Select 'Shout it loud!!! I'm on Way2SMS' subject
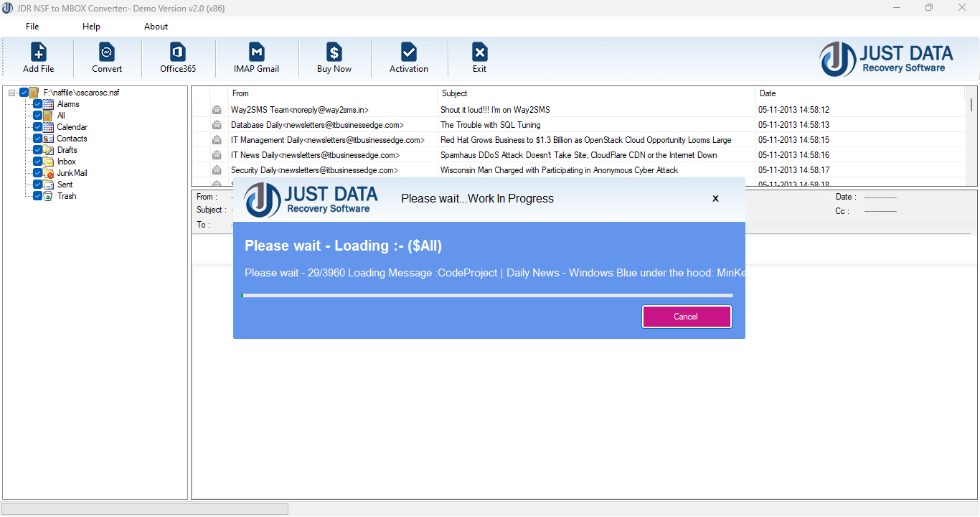The height and width of the screenshot is (517, 980). (x=495, y=110)
